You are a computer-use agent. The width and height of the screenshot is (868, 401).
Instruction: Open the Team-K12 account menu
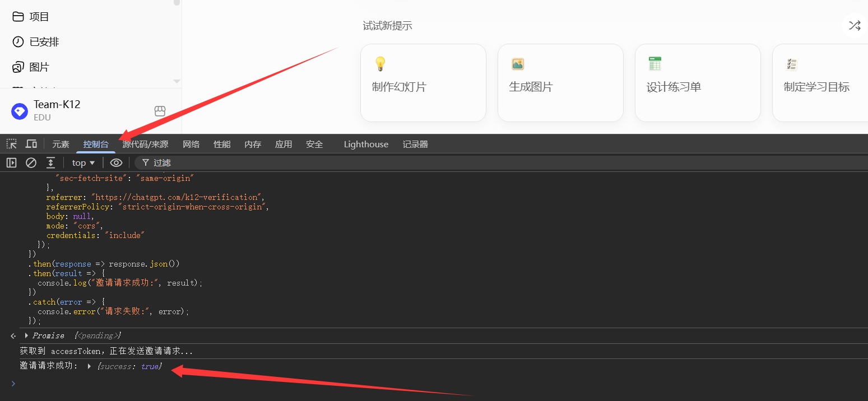pos(90,111)
